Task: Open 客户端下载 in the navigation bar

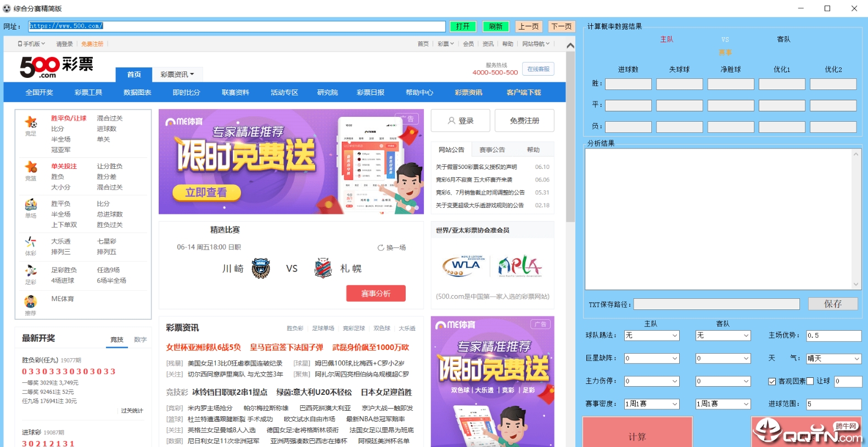Action: click(524, 93)
